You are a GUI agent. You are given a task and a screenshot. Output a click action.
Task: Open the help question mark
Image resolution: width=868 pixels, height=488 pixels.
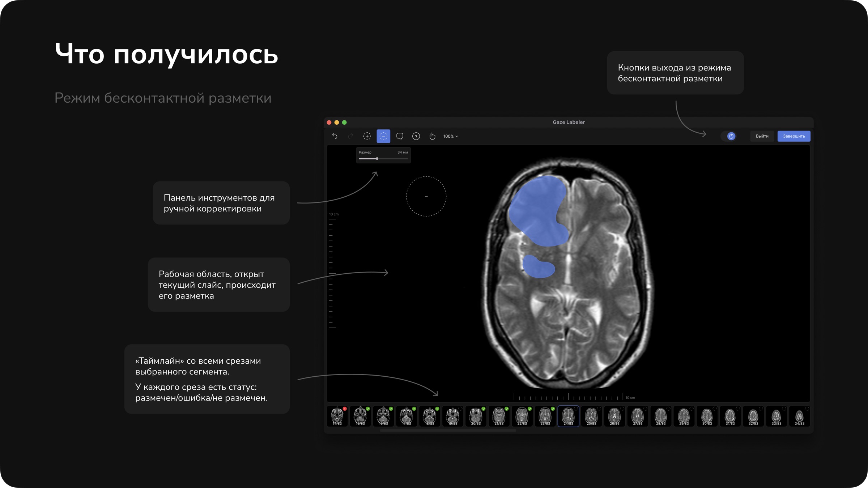pyautogui.click(x=416, y=136)
